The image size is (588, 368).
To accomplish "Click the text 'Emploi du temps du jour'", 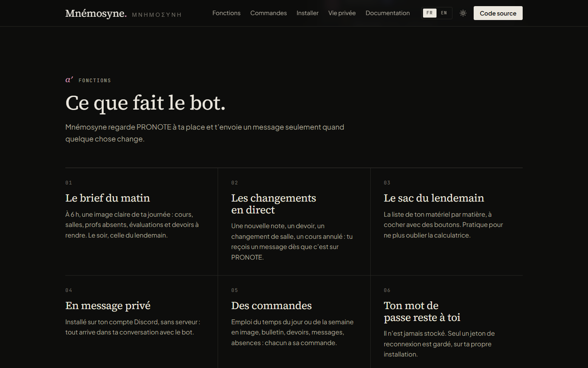I will pyautogui.click(x=292, y=332).
